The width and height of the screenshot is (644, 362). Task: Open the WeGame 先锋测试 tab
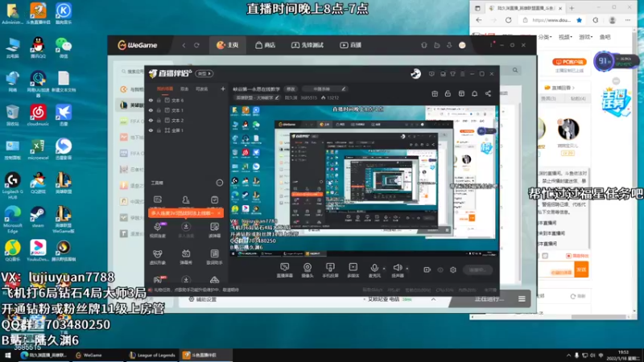pos(308,45)
